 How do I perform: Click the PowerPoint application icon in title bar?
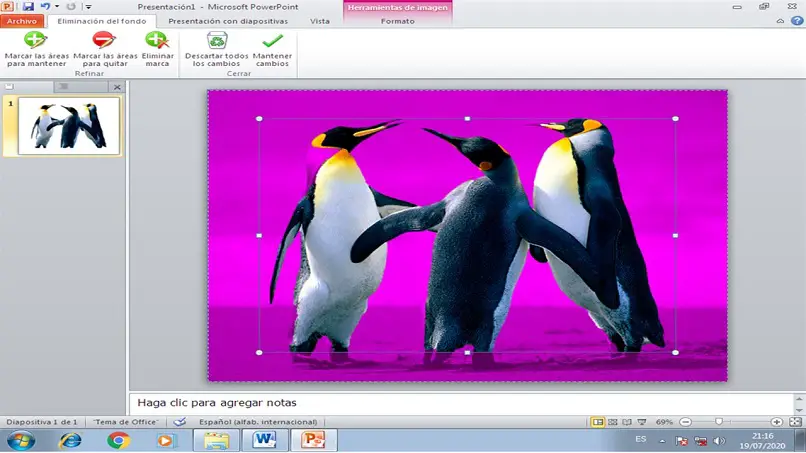tap(7, 7)
